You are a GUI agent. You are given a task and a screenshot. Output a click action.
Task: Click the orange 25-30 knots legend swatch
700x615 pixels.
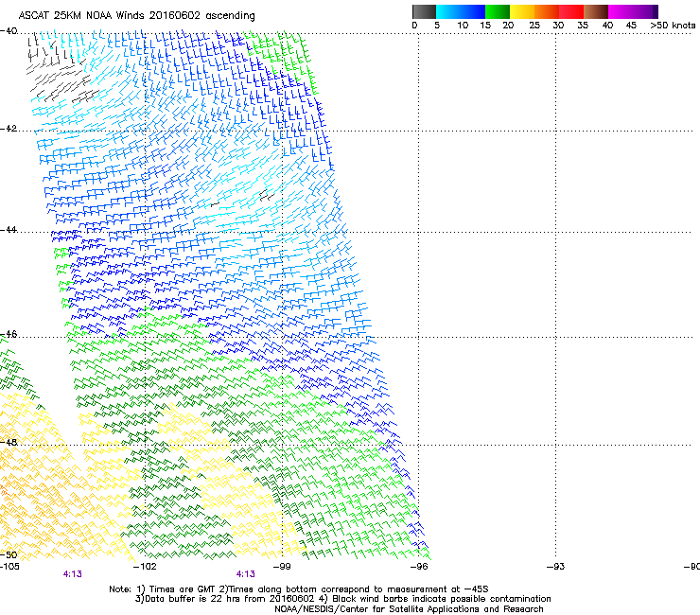[x=547, y=11]
